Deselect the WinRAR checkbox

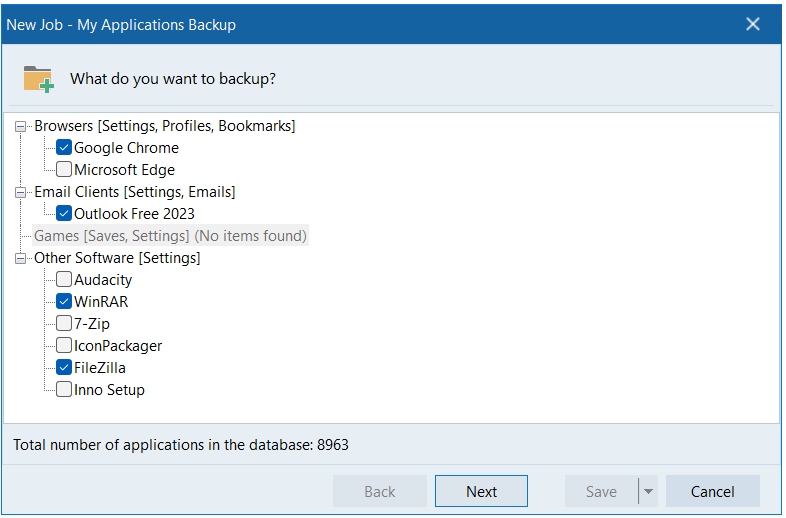click(64, 302)
